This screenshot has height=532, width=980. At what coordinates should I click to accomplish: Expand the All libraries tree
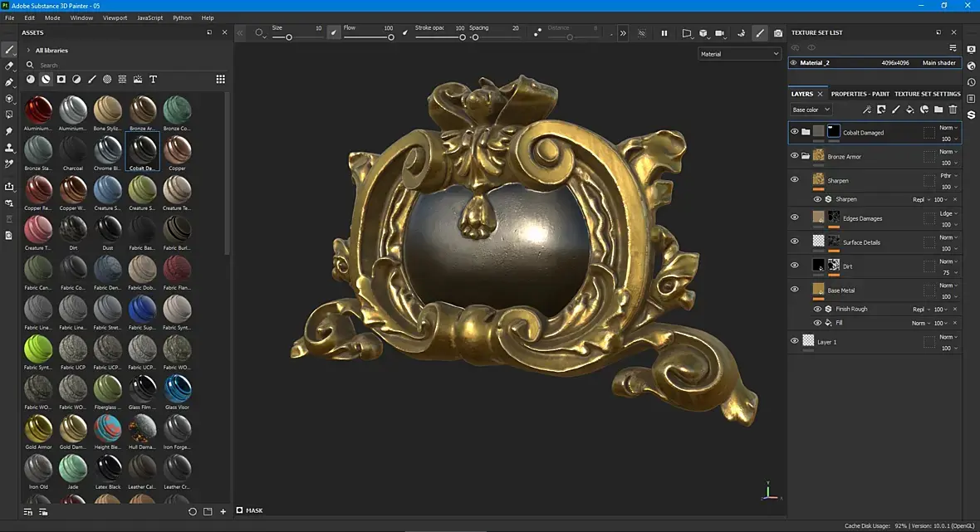coord(28,51)
